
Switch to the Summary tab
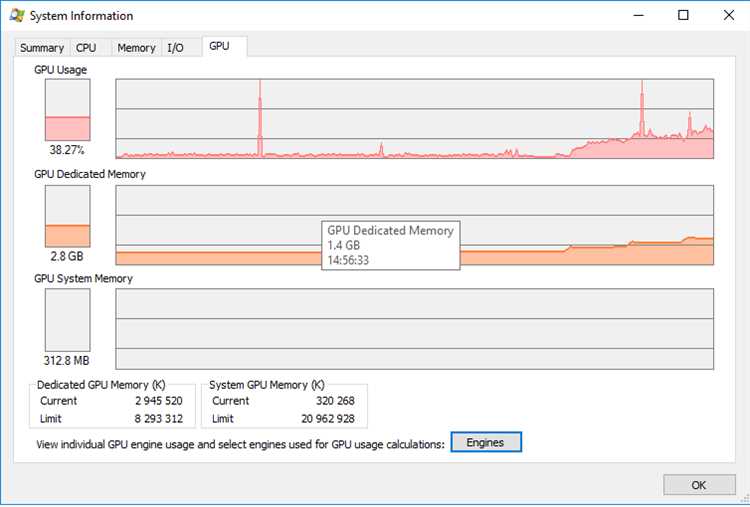coord(42,48)
